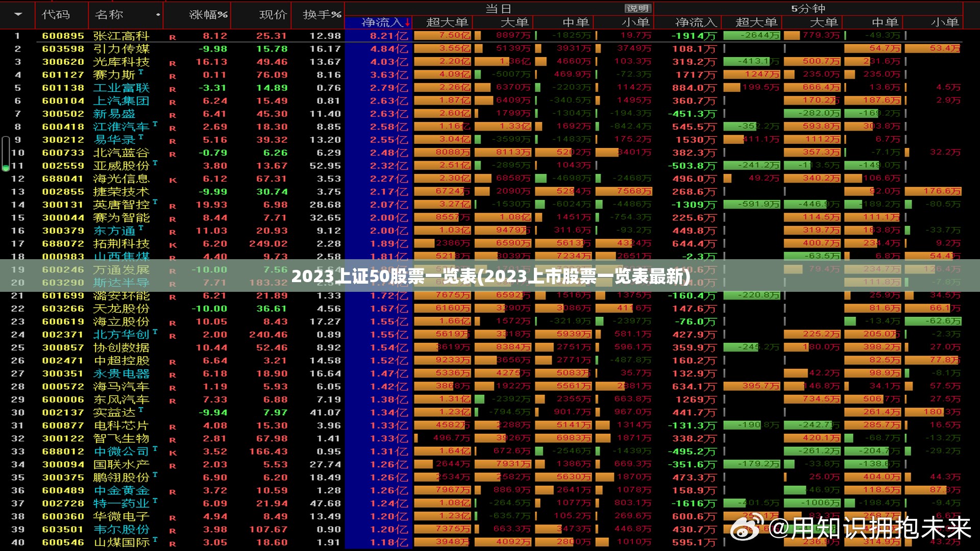The height and width of the screenshot is (551, 980).
Task: Select the 5分钟 header tab
Action: 808,8
